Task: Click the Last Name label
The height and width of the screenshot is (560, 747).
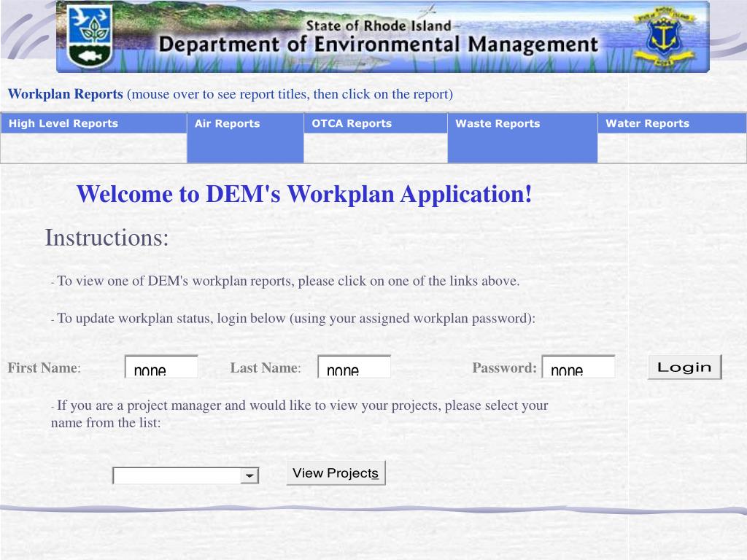Action: [266, 367]
